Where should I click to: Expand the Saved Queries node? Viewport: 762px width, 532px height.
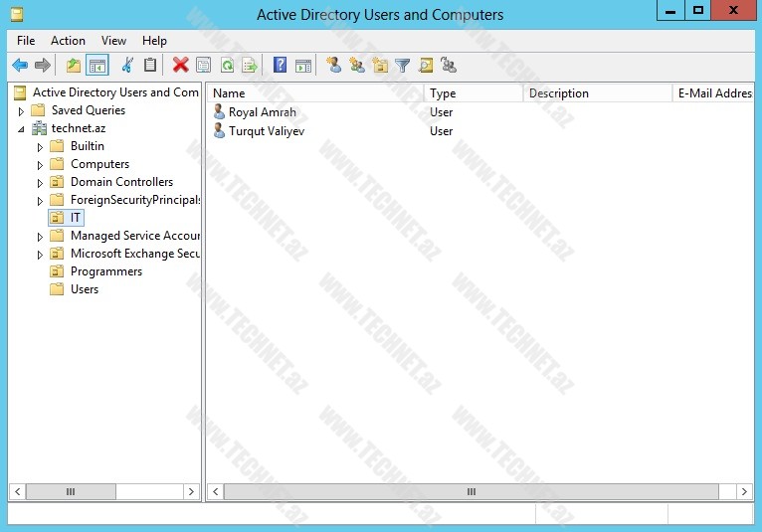click(x=21, y=111)
